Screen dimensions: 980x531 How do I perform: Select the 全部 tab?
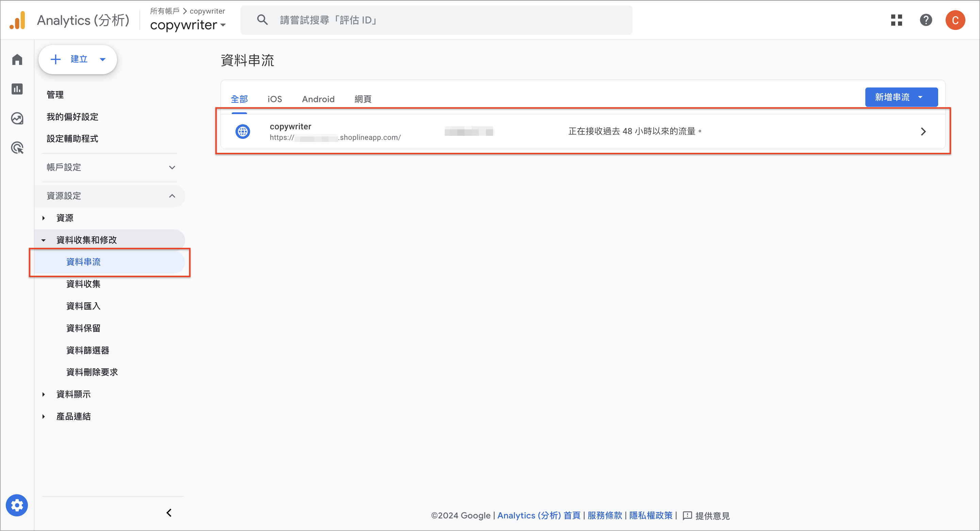pyautogui.click(x=239, y=99)
